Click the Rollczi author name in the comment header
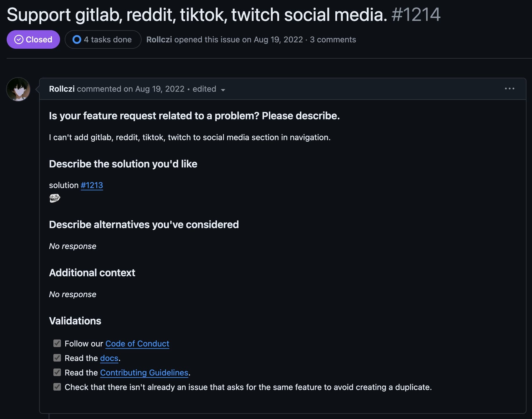 coord(62,89)
